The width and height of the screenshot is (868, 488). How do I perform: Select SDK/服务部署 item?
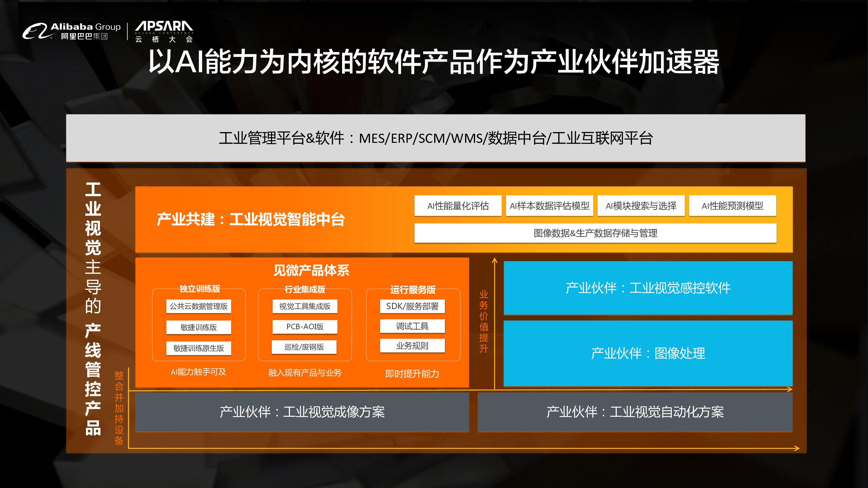point(412,306)
